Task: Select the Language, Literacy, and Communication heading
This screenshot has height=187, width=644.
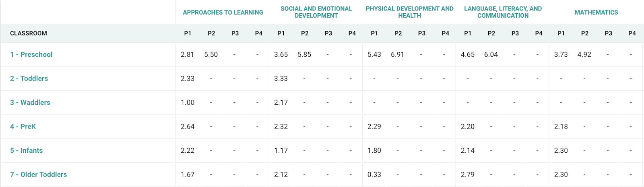Action: tap(503, 12)
